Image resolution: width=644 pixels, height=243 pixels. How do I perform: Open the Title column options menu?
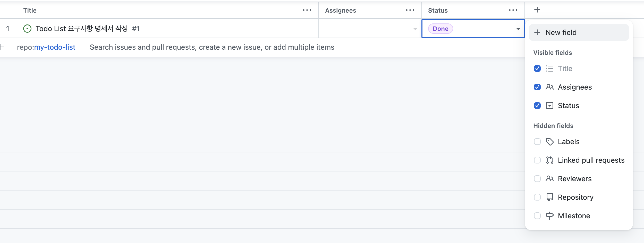pos(307,10)
